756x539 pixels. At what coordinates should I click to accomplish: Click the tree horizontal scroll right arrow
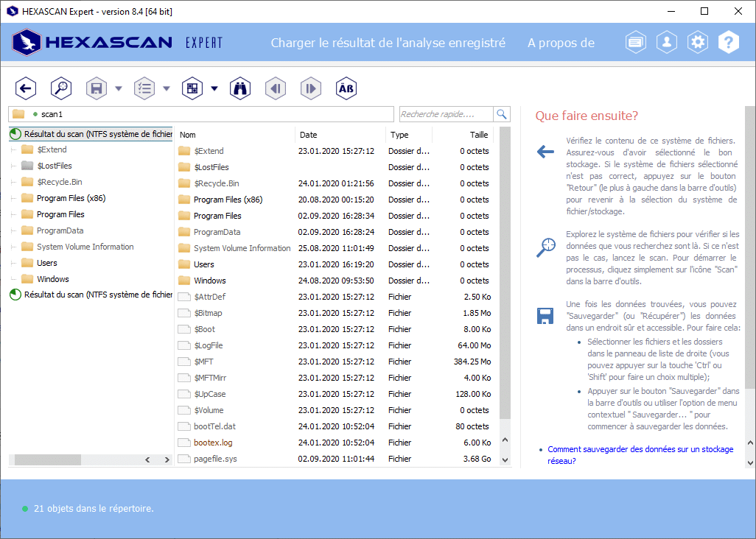[x=167, y=460]
